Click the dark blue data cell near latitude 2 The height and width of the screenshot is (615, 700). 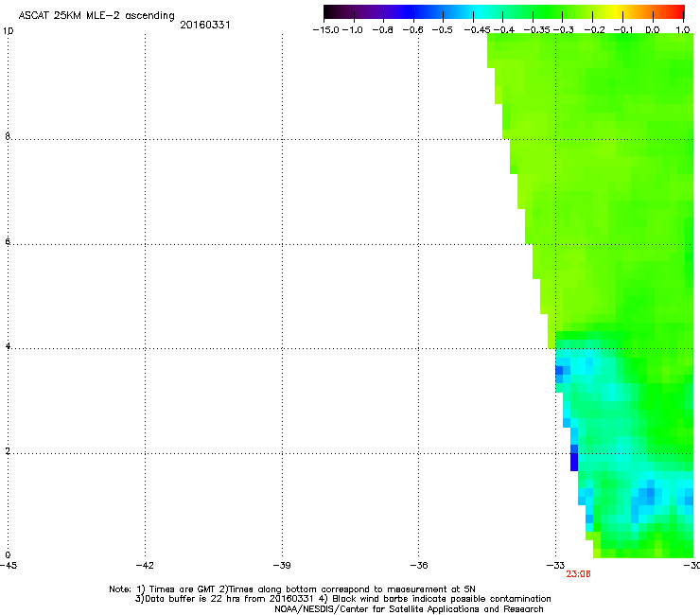(x=574, y=462)
